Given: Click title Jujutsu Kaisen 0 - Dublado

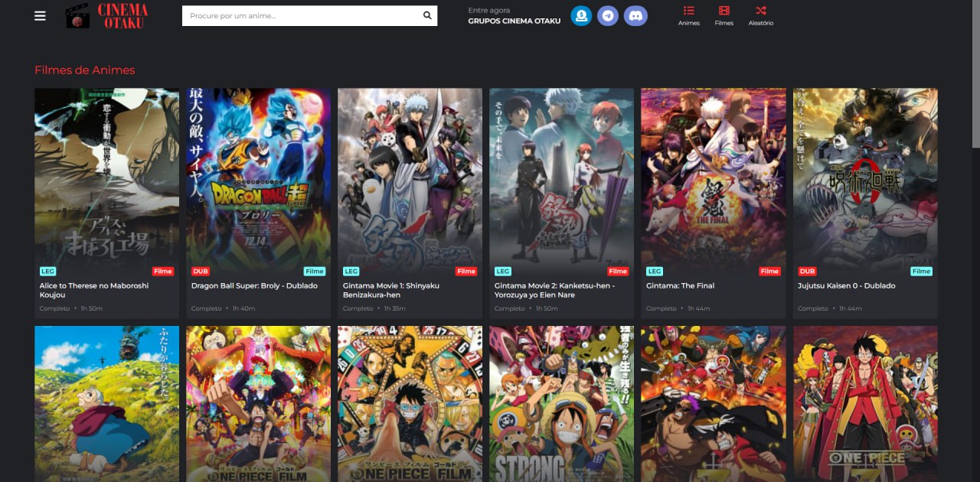Looking at the screenshot, I should tap(846, 285).
